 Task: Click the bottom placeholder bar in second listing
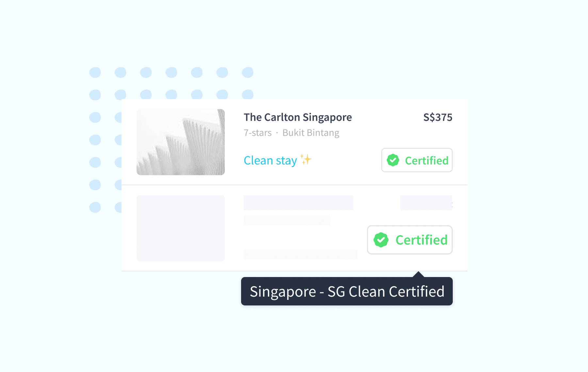click(301, 255)
